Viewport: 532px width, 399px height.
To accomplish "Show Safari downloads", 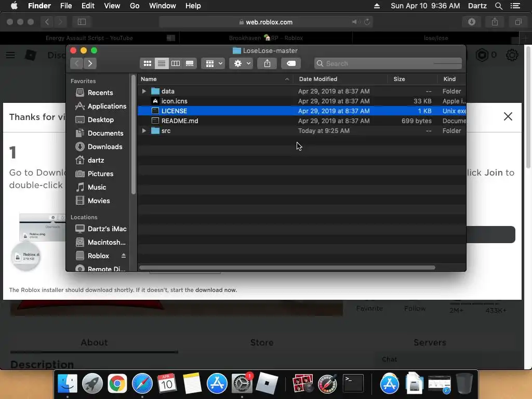I will [472, 22].
